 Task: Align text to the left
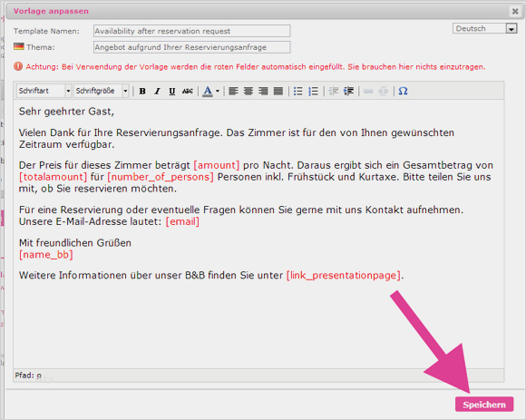[x=233, y=91]
